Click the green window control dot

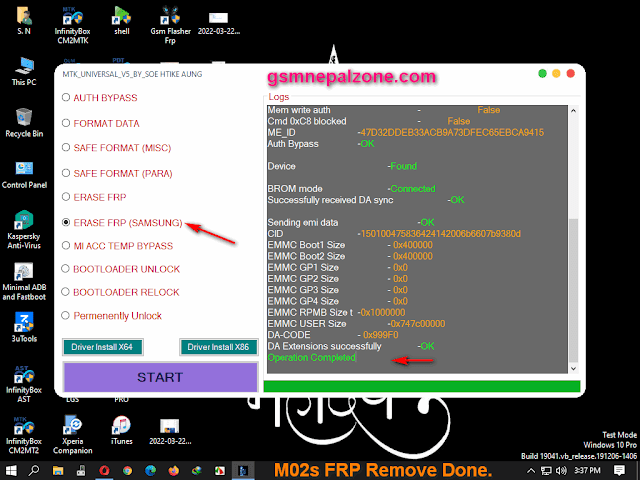[542, 73]
